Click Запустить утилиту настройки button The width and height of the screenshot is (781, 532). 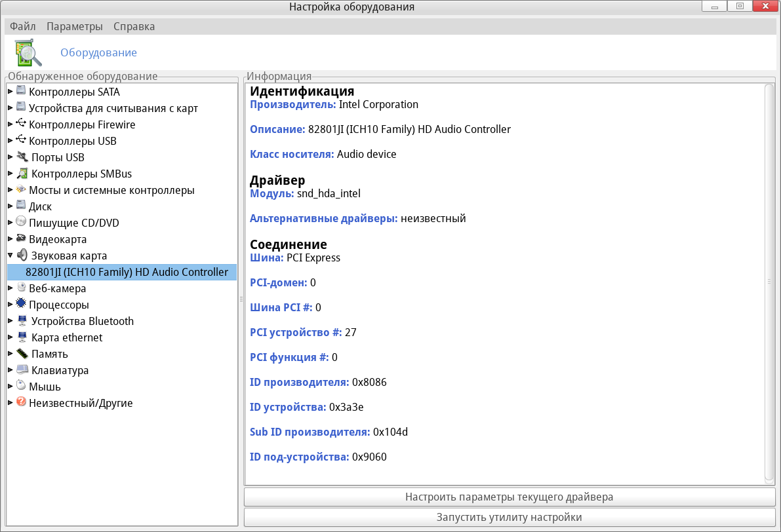[509, 517]
